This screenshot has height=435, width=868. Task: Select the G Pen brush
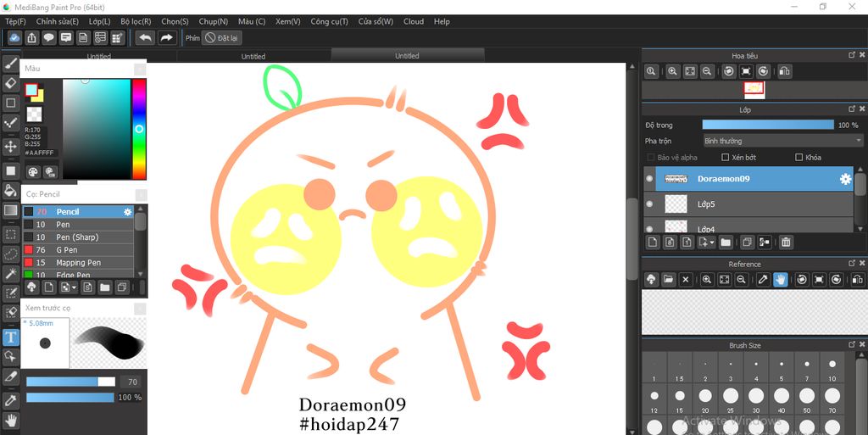coord(78,249)
